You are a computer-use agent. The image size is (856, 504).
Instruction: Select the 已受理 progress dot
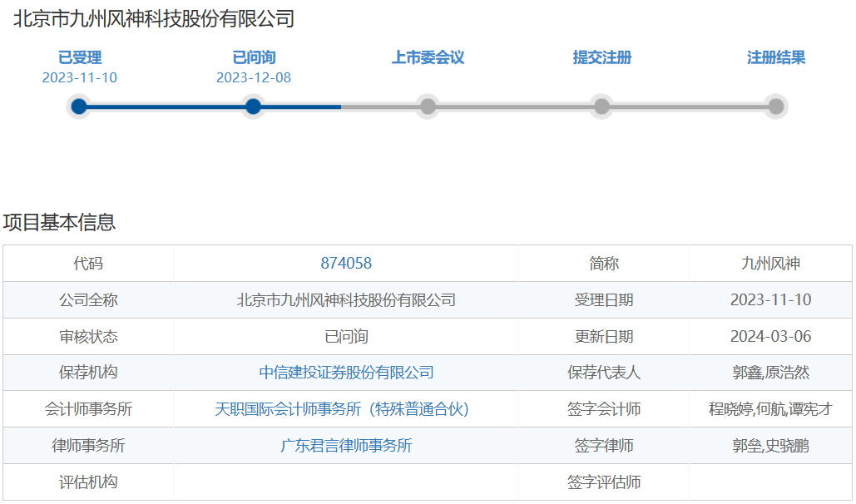pyautogui.click(x=79, y=106)
